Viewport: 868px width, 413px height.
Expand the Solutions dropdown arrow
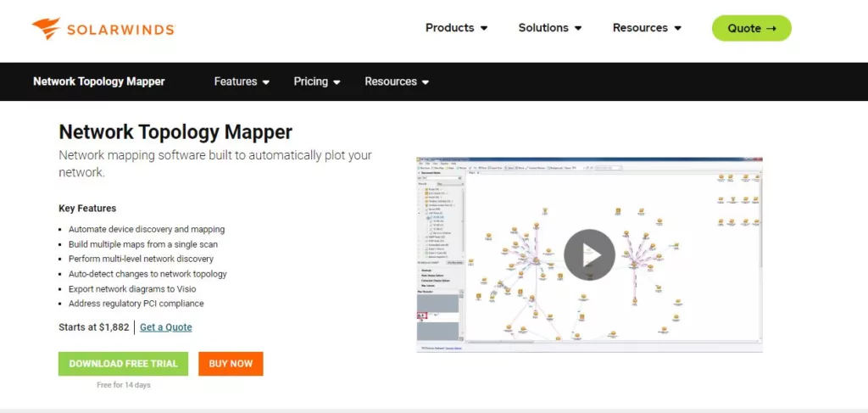(x=578, y=28)
